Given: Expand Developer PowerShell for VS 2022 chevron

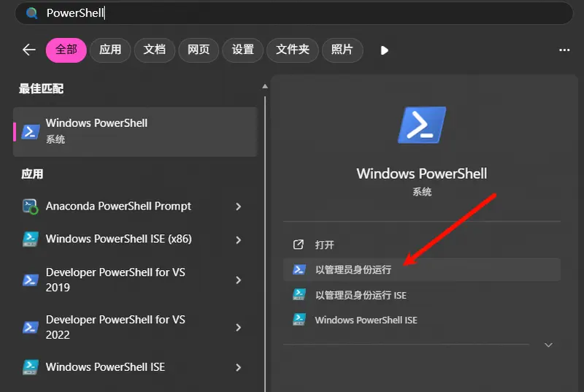Looking at the screenshot, I should 239,327.
